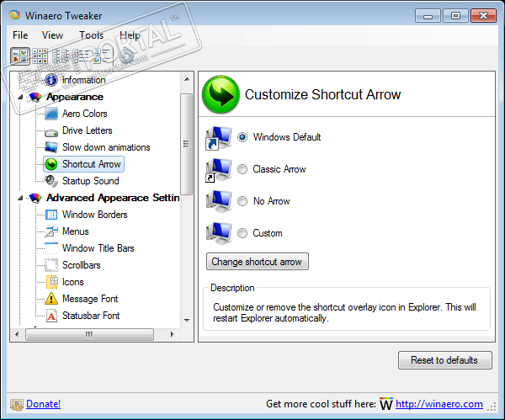The height and width of the screenshot is (420, 505).
Task: Click the tree scroll up arrow
Action: point(187,79)
